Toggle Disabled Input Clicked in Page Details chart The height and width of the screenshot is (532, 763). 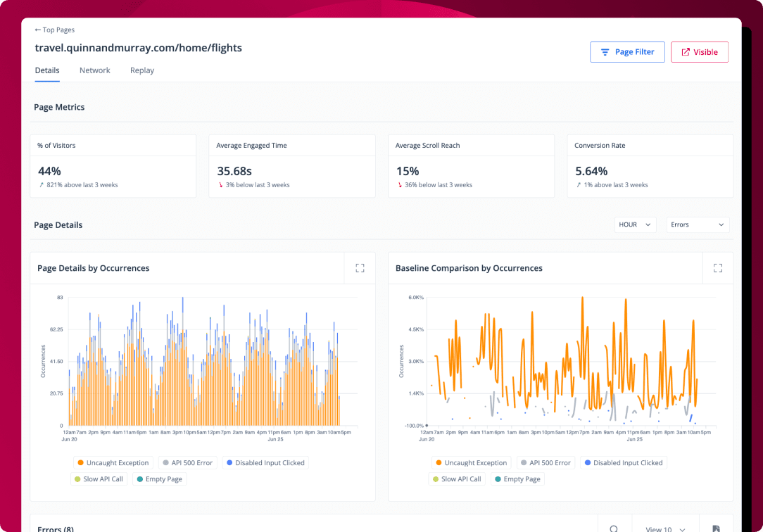coord(265,463)
